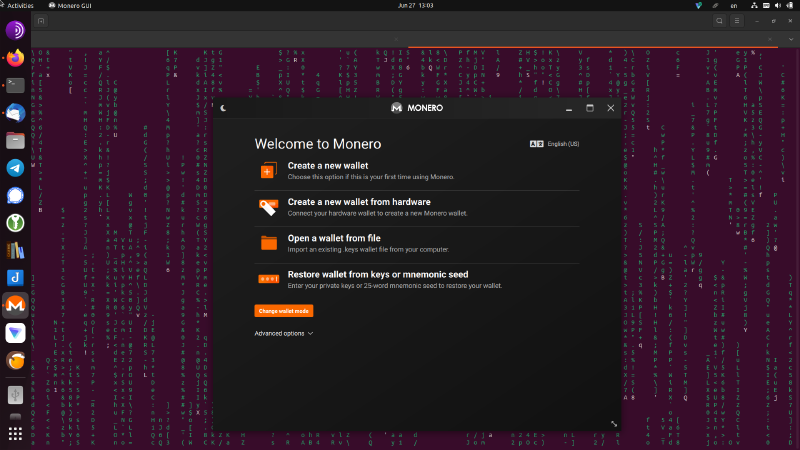Open the Terminal dock icon

[15, 85]
